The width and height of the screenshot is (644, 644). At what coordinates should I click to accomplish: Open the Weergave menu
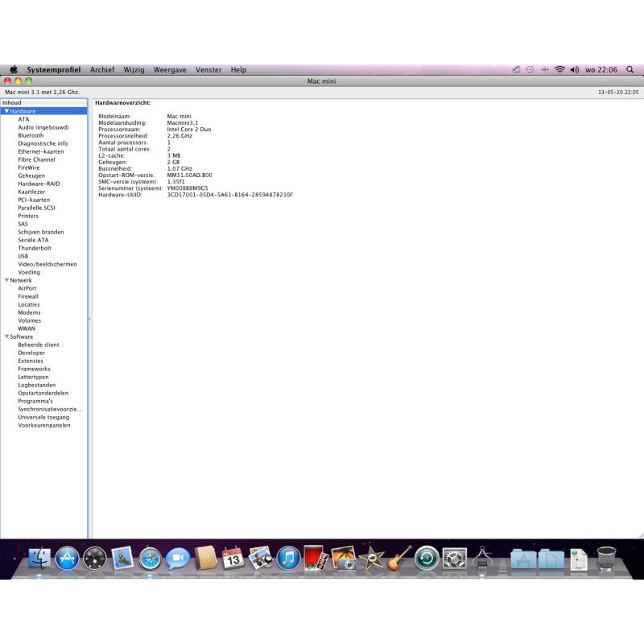[x=170, y=70]
